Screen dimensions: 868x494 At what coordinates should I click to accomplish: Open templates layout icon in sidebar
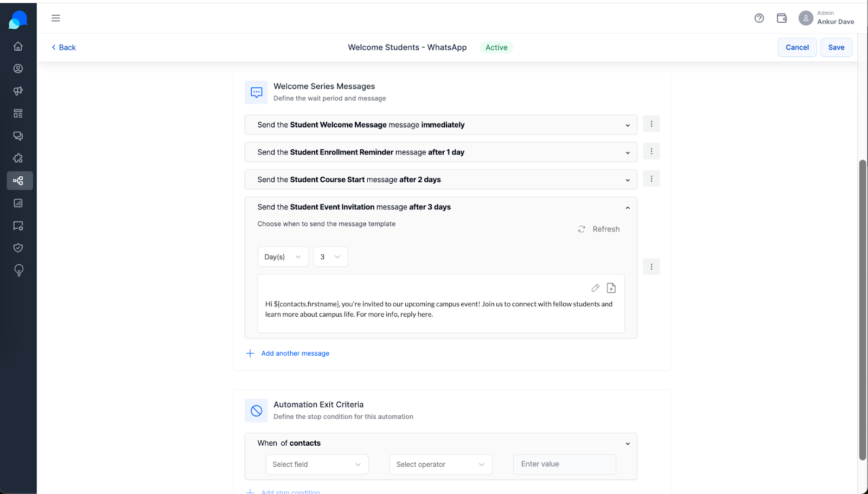[x=18, y=113]
